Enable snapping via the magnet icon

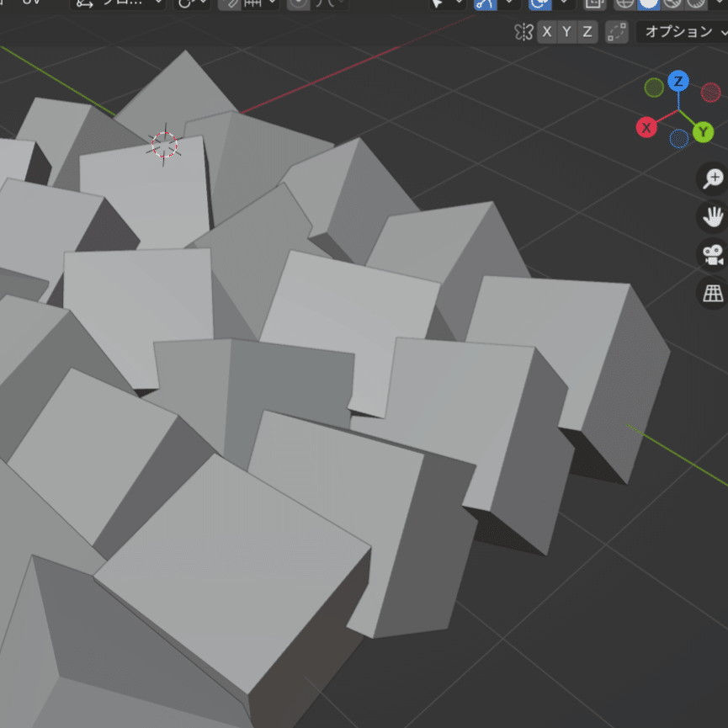click(x=486, y=5)
